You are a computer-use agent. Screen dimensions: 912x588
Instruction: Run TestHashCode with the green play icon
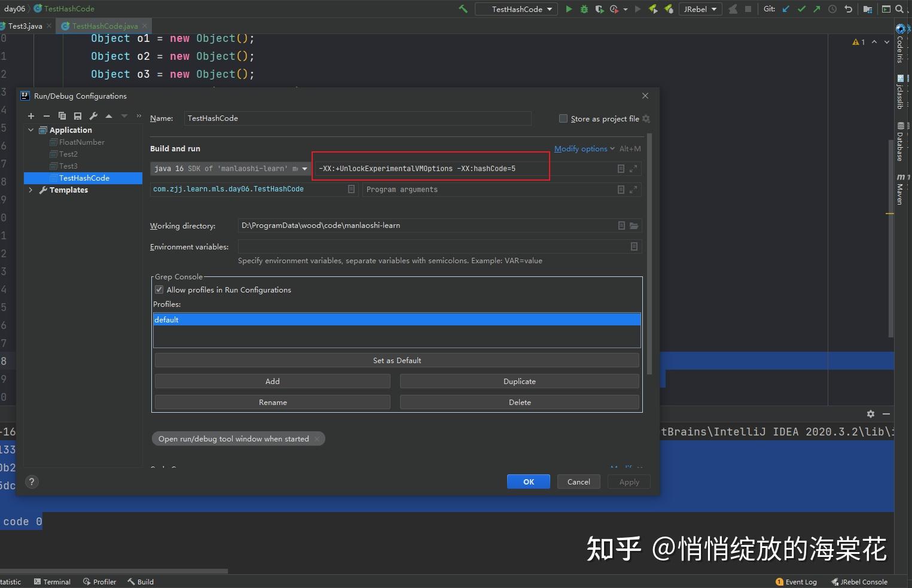(569, 9)
